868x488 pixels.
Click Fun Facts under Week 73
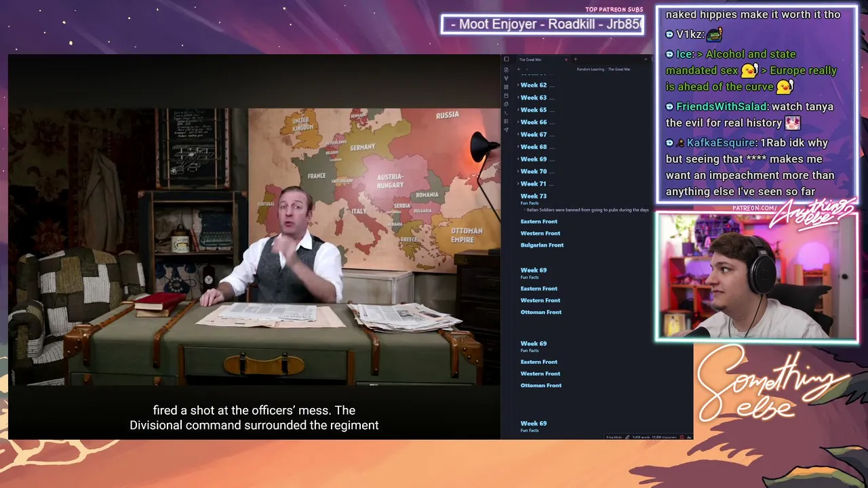530,203
